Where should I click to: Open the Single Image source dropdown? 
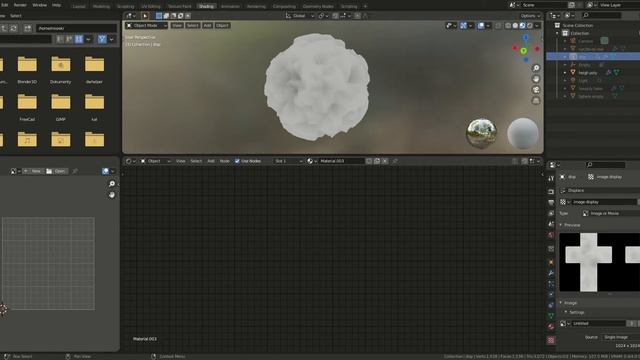[621, 337]
